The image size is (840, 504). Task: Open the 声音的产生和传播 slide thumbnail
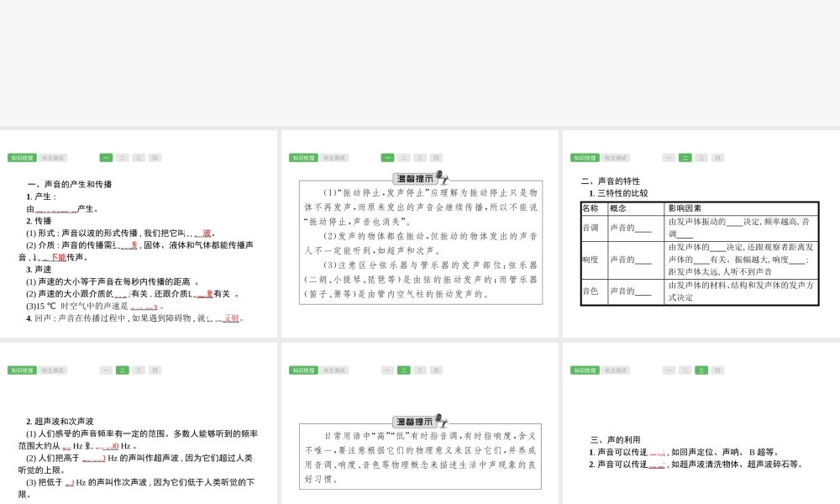(139, 234)
